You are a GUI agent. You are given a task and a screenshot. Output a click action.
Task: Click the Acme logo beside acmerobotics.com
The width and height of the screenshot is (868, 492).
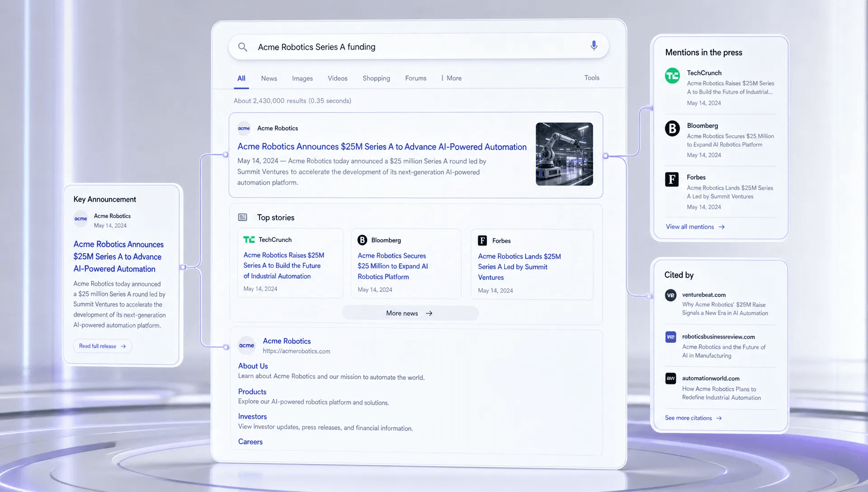click(x=246, y=345)
